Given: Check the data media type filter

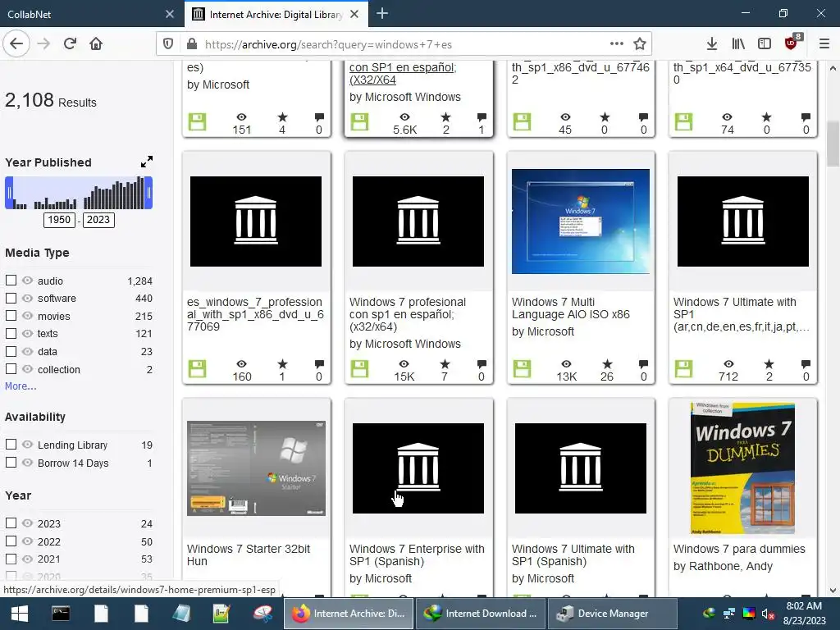Looking at the screenshot, I should (x=11, y=351).
